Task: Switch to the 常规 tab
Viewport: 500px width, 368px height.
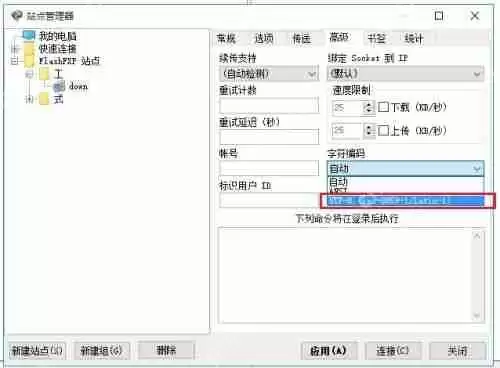Action: pyautogui.click(x=226, y=38)
